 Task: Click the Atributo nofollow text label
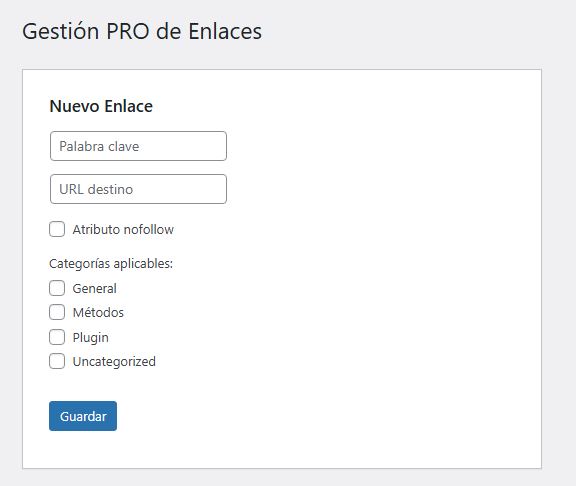coord(123,230)
